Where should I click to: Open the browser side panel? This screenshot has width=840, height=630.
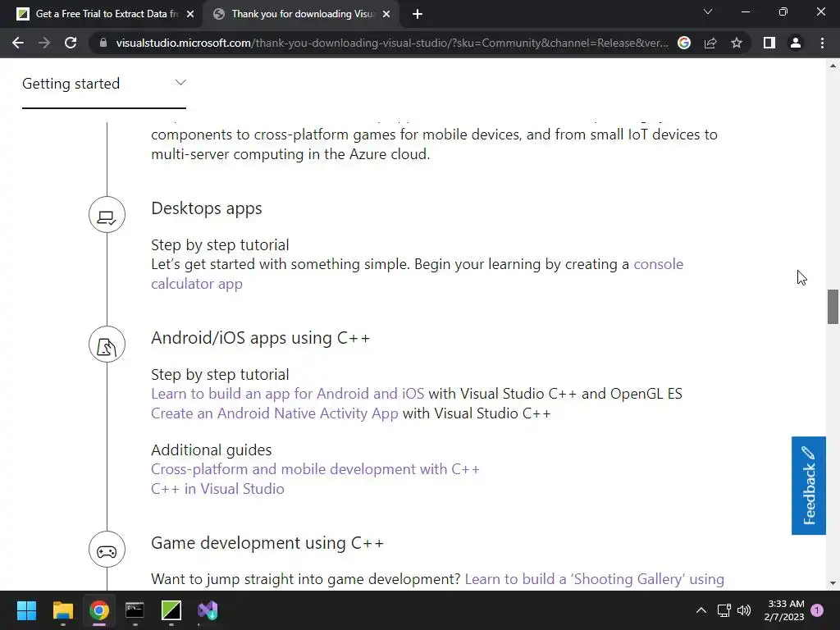coord(769,43)
